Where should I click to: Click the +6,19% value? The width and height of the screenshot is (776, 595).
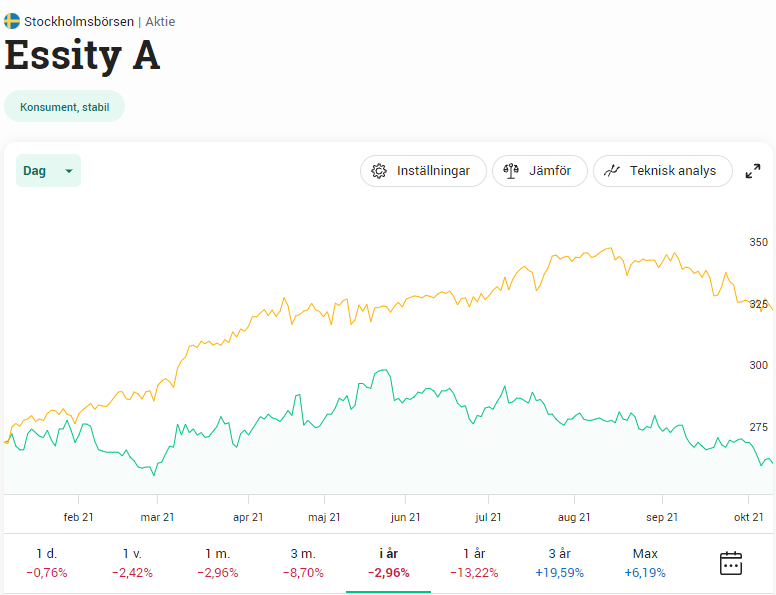pyautogui.click(x=645, y=573)
